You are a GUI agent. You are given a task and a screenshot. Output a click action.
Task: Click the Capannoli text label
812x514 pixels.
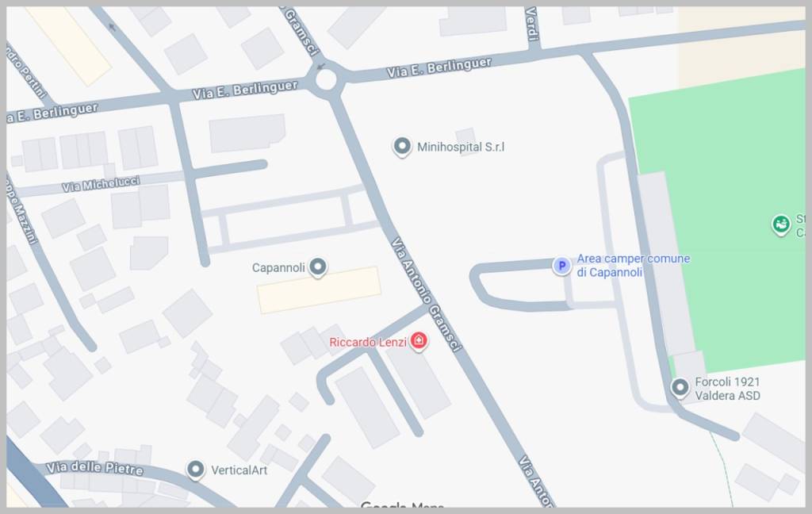tap(278, 268)
